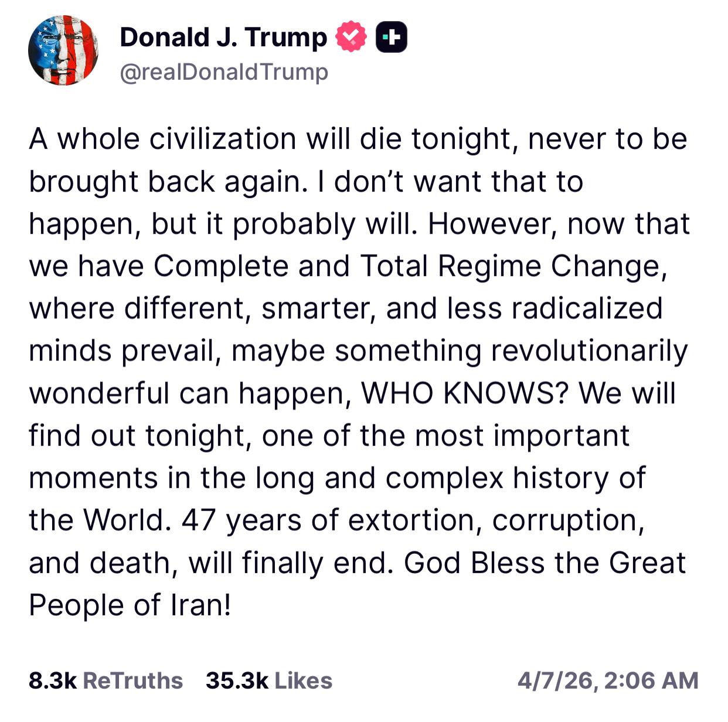Click the God Bless the Great sentence
This screenshot has width=728, height=722.
point(545,563)
